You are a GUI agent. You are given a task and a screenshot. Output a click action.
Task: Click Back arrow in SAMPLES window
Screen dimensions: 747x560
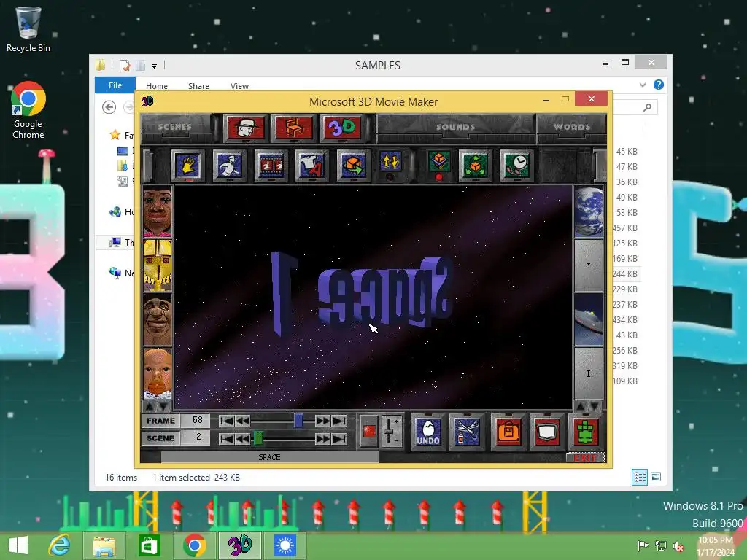109,108
